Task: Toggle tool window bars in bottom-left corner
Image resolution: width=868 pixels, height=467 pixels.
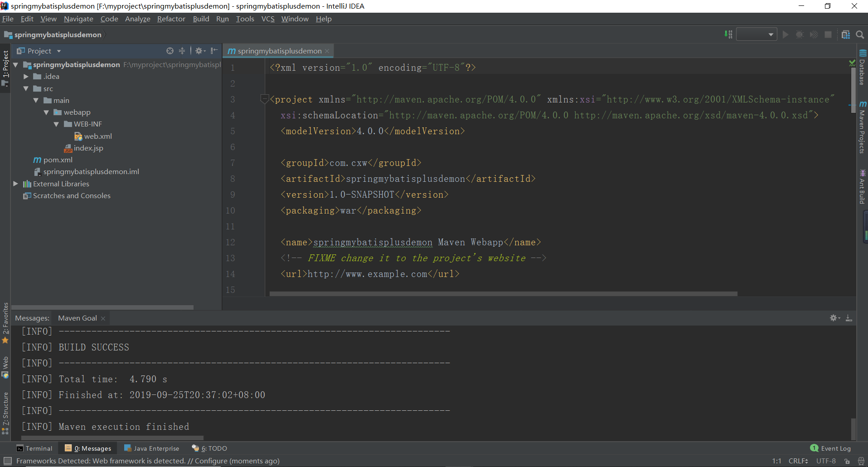Action: click(7, 461)
